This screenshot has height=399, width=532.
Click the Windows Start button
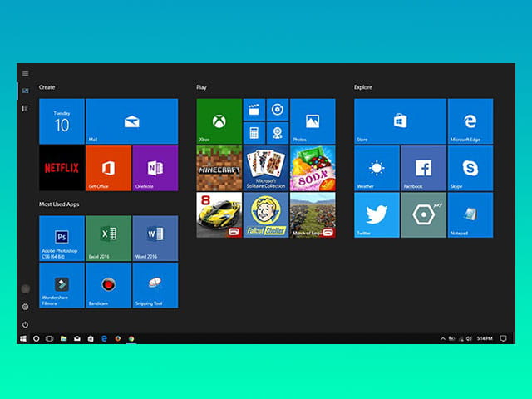pyautogui.click(x=23, y=338)
